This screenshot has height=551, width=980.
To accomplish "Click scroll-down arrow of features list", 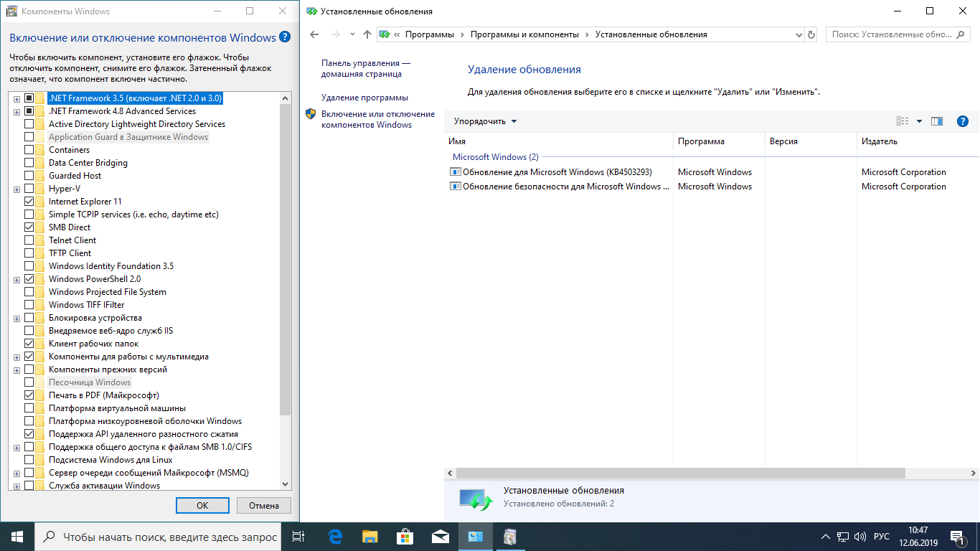I will pos(285,484).
